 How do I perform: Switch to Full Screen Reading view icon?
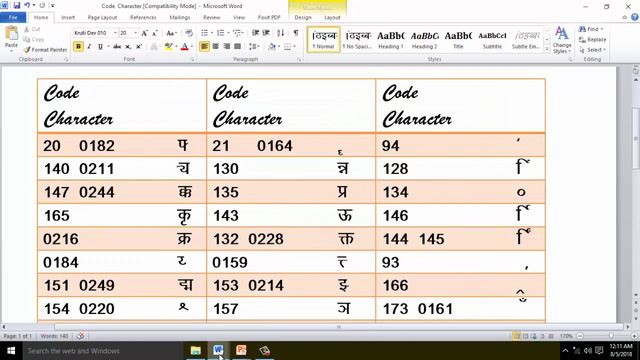click(x=525, y=336)
